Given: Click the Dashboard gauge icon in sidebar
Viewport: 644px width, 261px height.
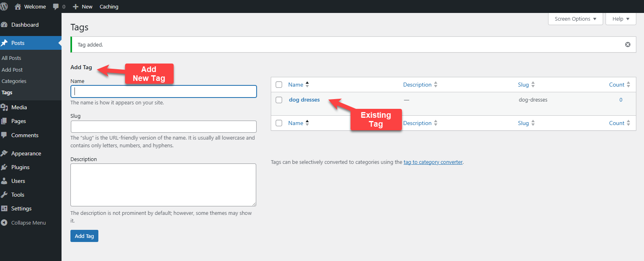Looking at the screenshot, I should pos(4,25).
